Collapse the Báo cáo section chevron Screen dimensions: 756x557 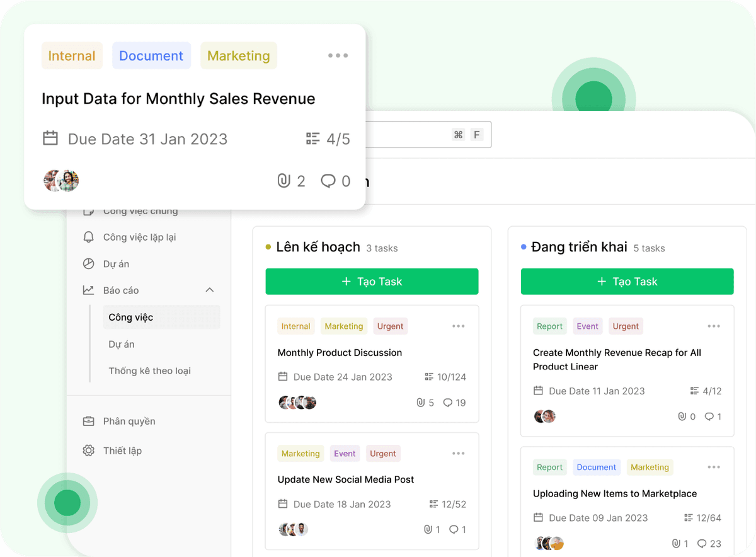(210, 290)
